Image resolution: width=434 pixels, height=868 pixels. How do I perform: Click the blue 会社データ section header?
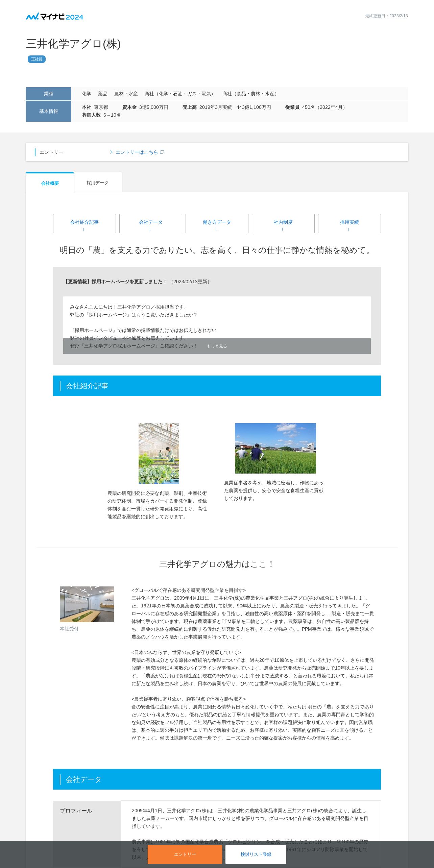click(x=217, y=779)
